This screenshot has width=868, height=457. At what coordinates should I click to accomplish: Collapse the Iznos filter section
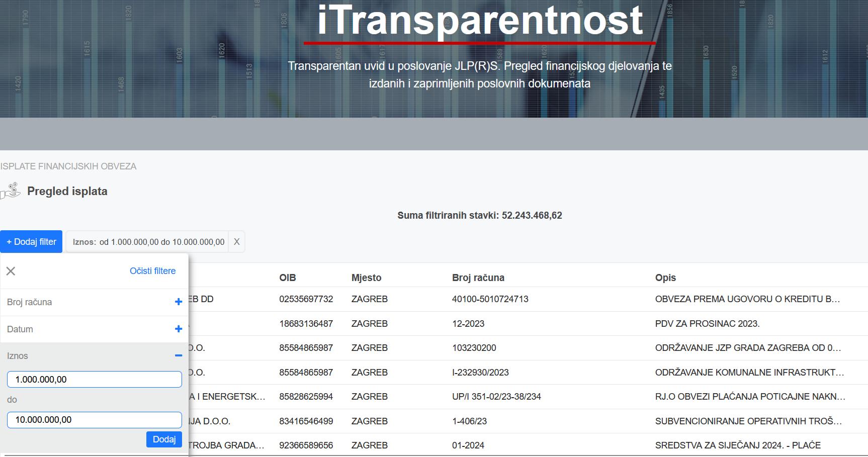(178, 356)
